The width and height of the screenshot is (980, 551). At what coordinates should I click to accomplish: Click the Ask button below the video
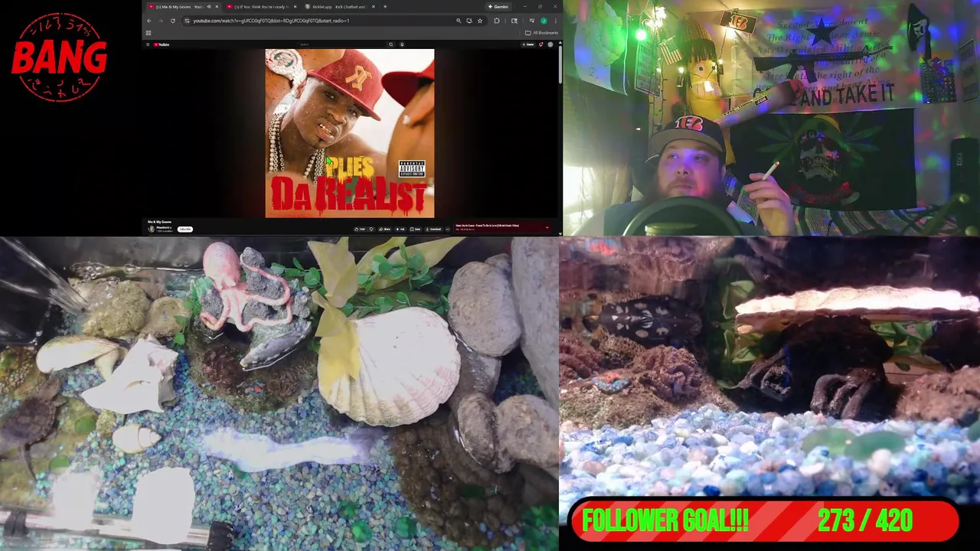(x=400, y=229)
